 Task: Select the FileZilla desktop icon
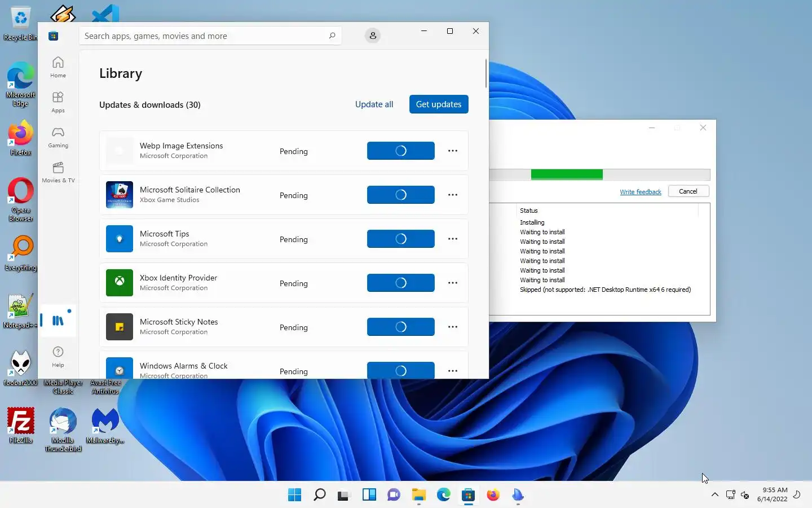[21, 426]
